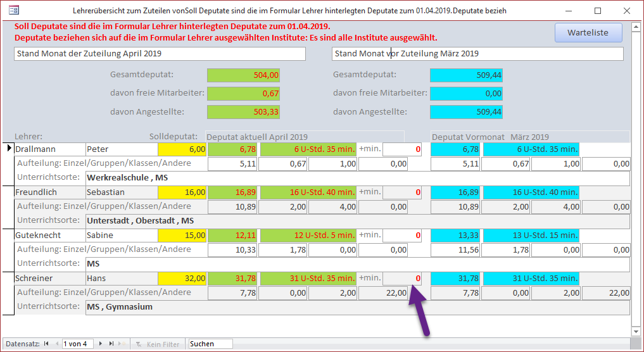Click the cyan Gesamtdeputat value 509,44

[x=466, y=75]
